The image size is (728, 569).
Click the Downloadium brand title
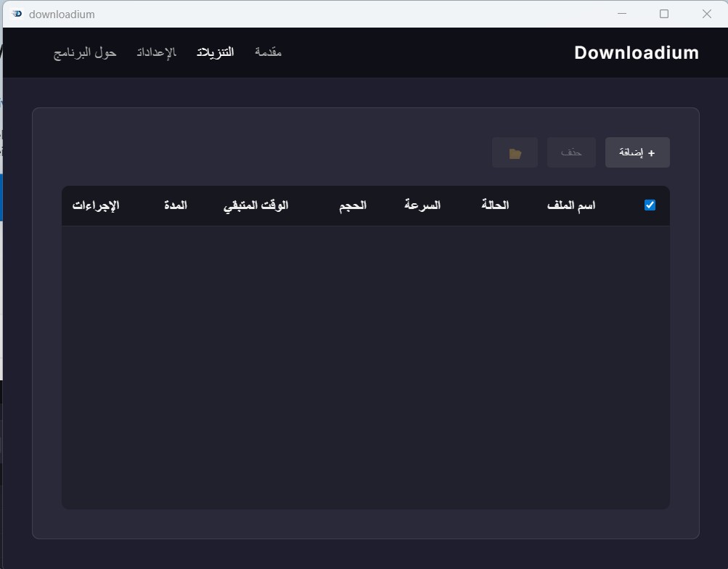636,52
